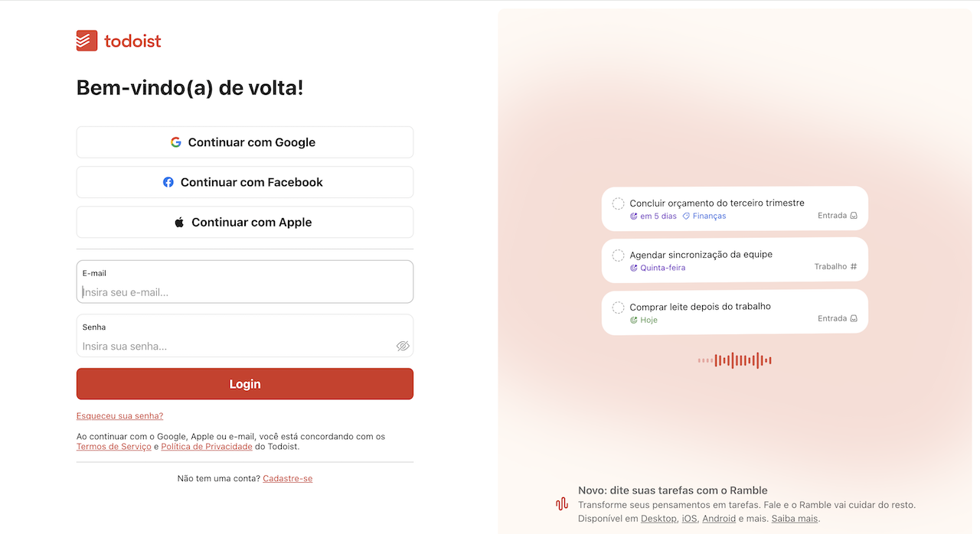Complete the Agendar sincronização da equipe task
Screen dimensions: 980x534
pos(618,255)
